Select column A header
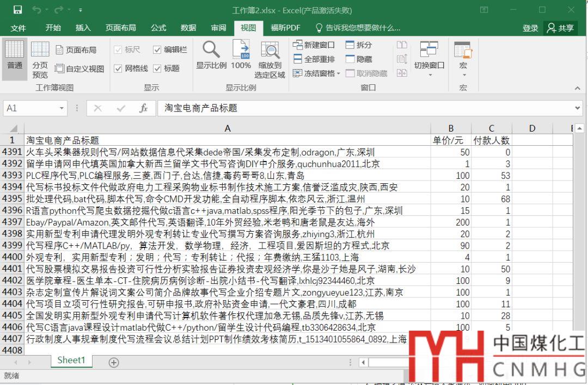 pyautogui.click(x=227, y=128)
